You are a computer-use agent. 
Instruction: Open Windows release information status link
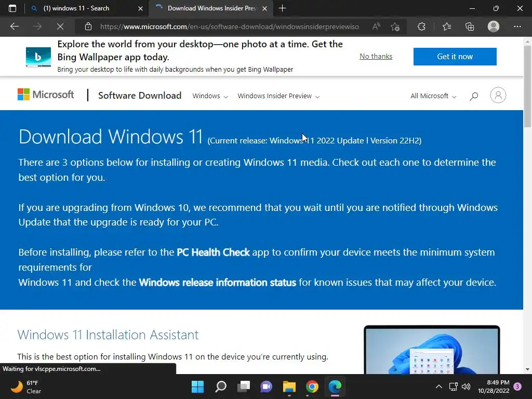coord(218,282)
